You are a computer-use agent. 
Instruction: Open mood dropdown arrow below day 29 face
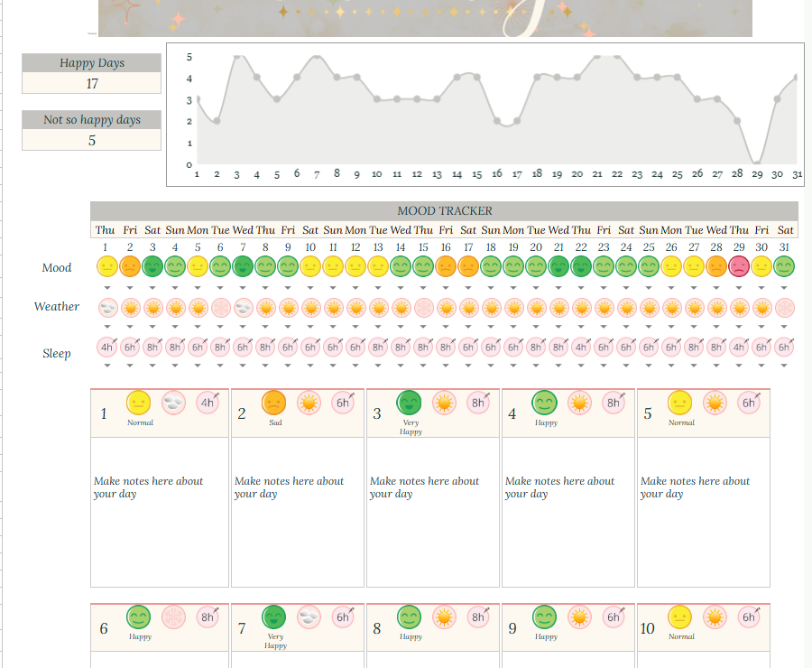click(739, 287)
